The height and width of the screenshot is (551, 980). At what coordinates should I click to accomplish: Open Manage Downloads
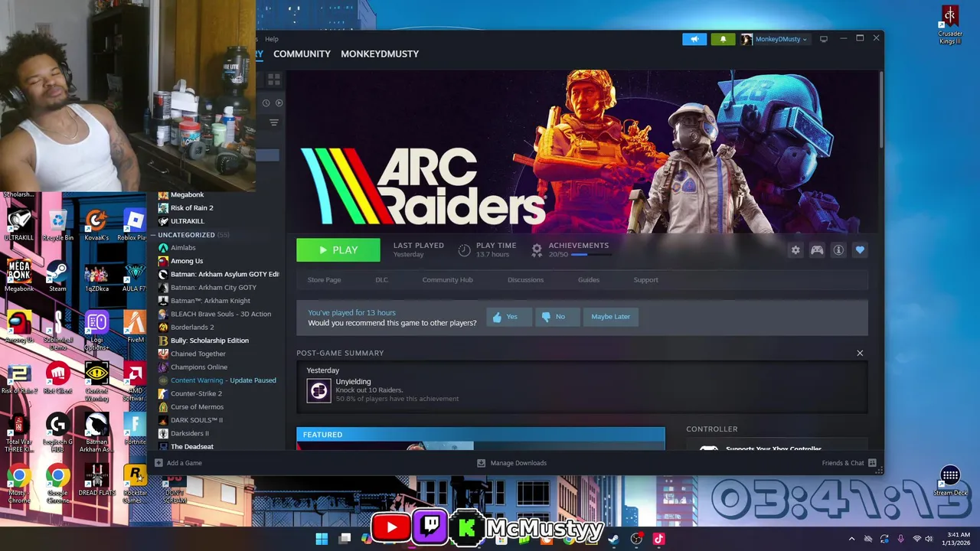pos(511,463)
